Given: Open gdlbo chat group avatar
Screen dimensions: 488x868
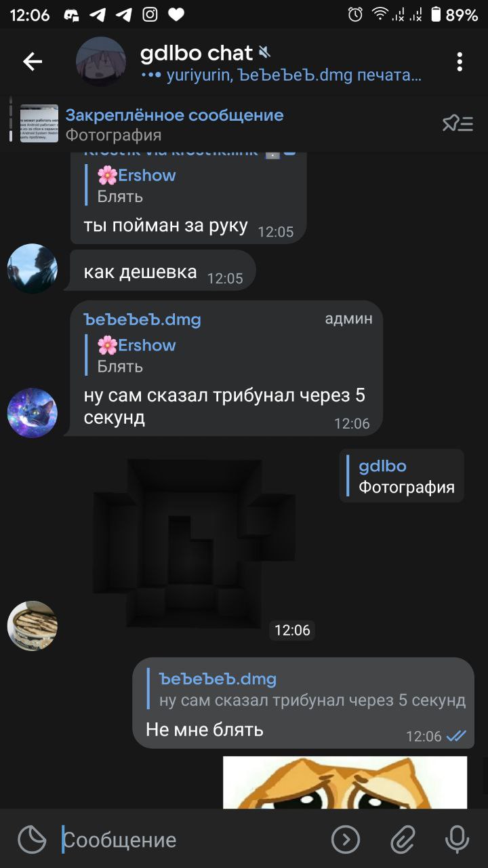Looking at the screenshot, I should point(101,62).
